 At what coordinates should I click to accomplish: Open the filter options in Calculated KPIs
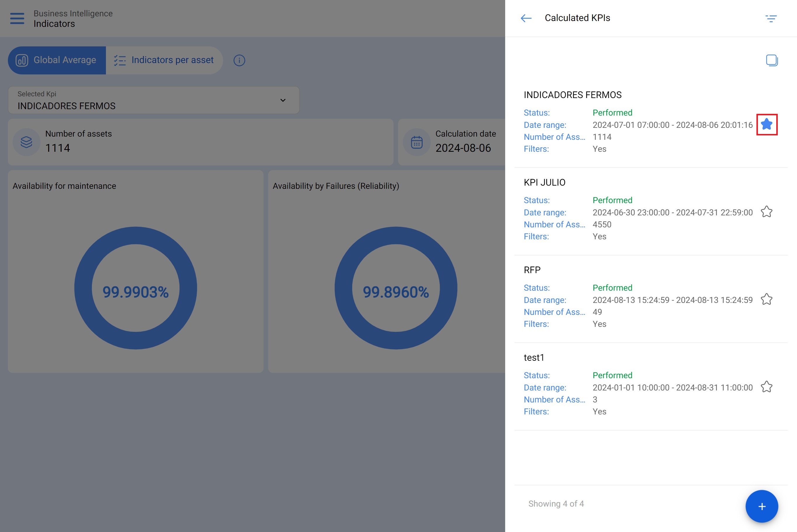(x=771, y=18)
